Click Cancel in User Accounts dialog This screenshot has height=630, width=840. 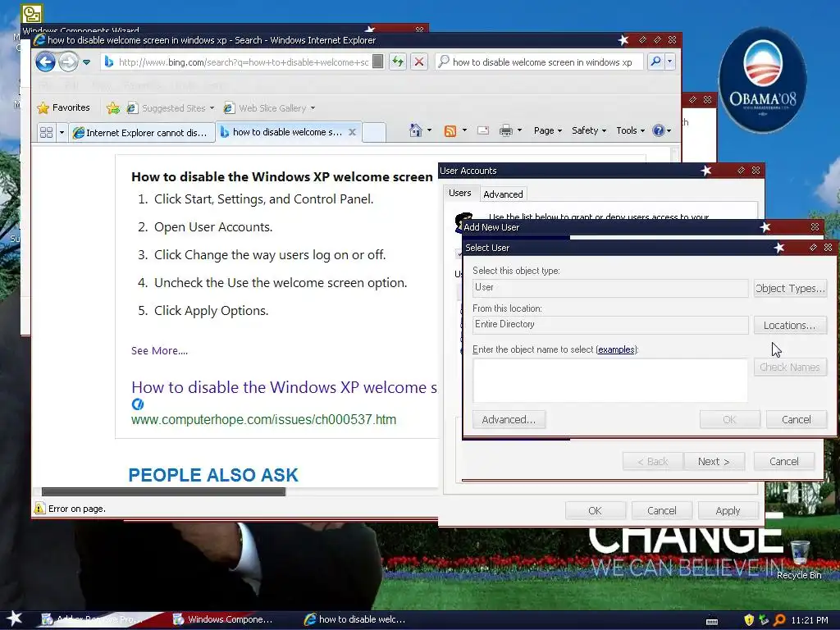(662, 510)
